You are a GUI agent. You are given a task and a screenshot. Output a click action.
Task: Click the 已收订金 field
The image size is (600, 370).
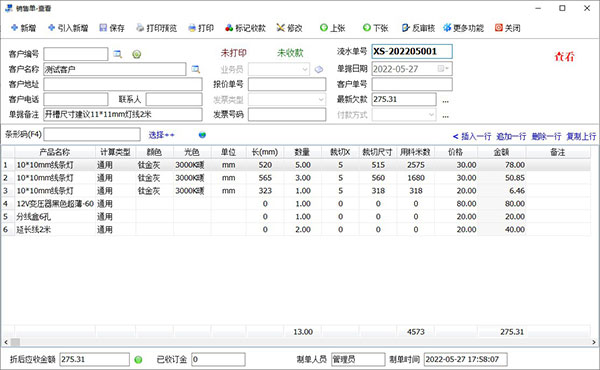tap(218, 360)
